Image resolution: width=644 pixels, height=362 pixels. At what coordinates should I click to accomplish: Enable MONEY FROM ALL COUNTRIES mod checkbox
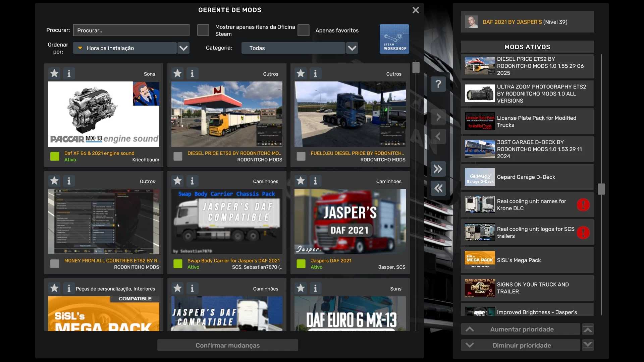[55, 264]
